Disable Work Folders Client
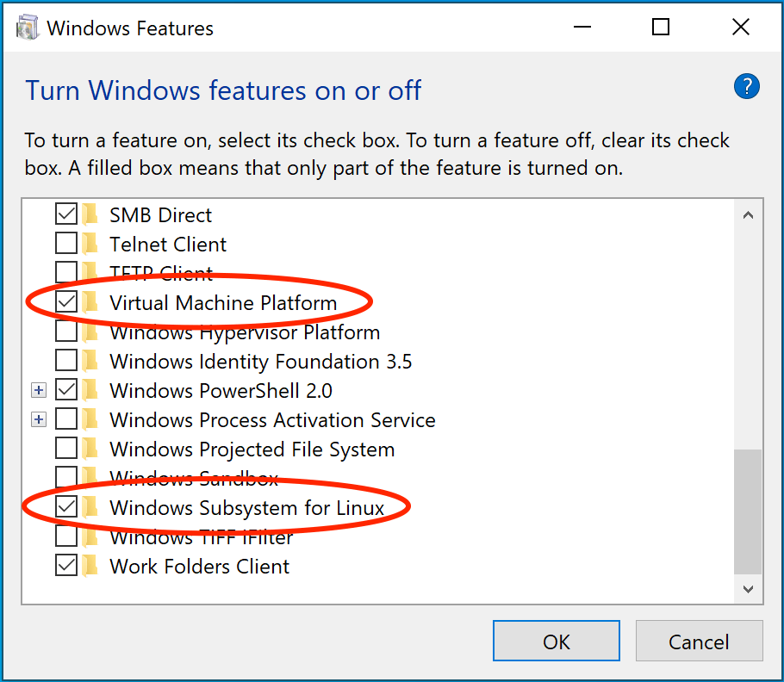This screenshot has width=784, height=682. click(66, 566)
